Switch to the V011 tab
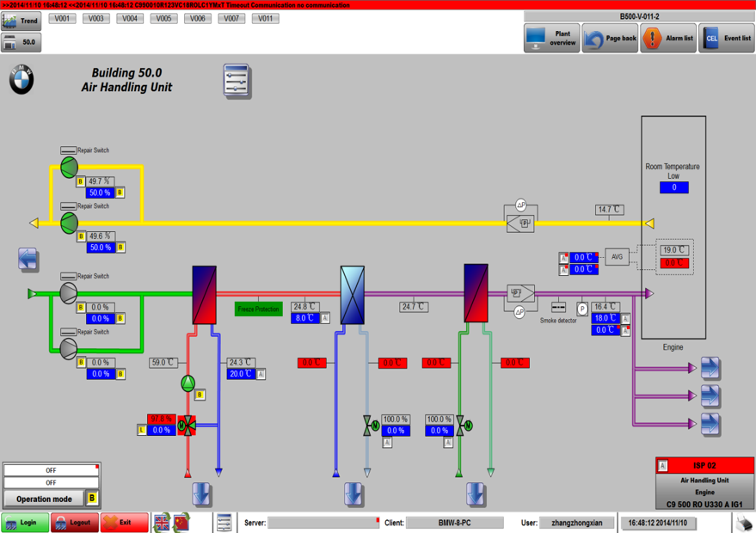This screenshot has height=533, width=756. pos(266,19)
